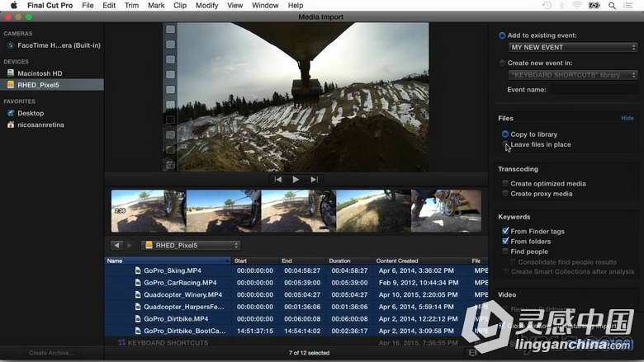Screen dimensions: 644x362
Task: Jump to previous clip button
Action: click(x=278, y=180)
